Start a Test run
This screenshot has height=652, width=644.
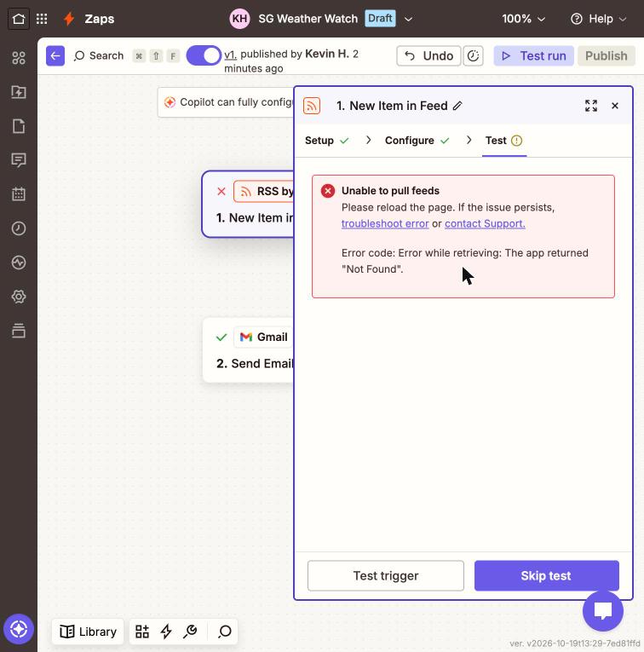click(534, 55)
